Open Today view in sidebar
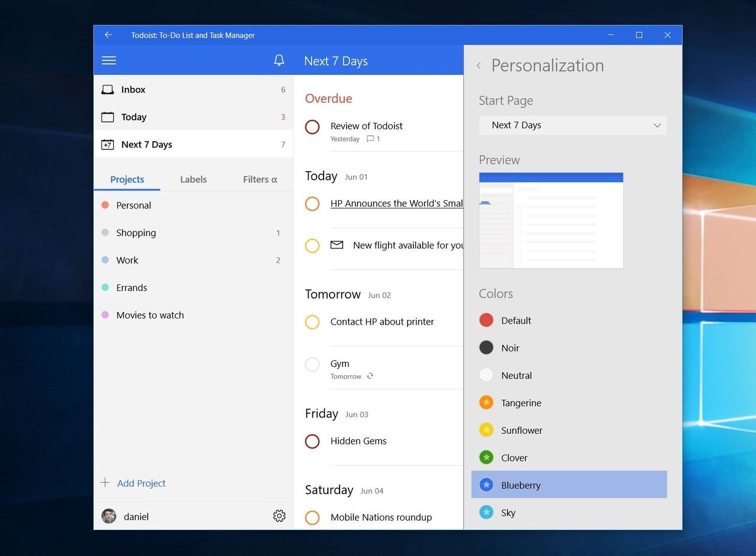Screen dimensions: 756x556 pos(193,117)
